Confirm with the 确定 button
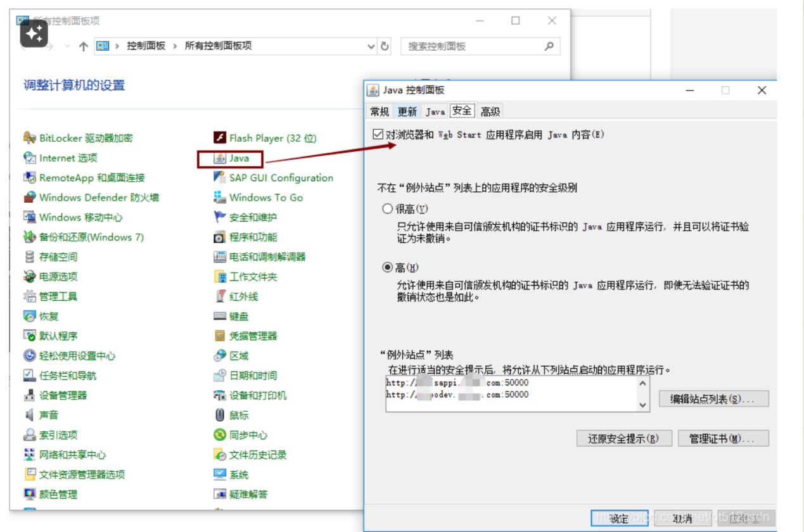Viewport: 804px width, 532px height. point(619,518)
